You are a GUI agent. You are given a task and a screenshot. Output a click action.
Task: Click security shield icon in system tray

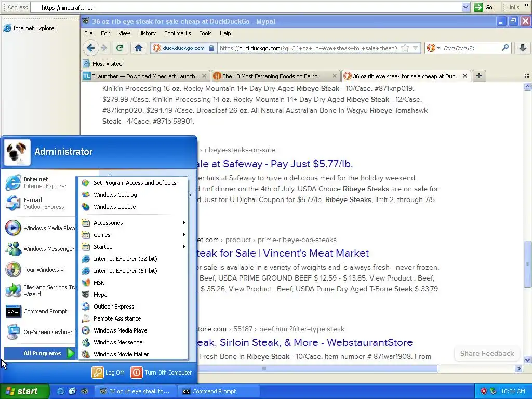pos(484,391)
